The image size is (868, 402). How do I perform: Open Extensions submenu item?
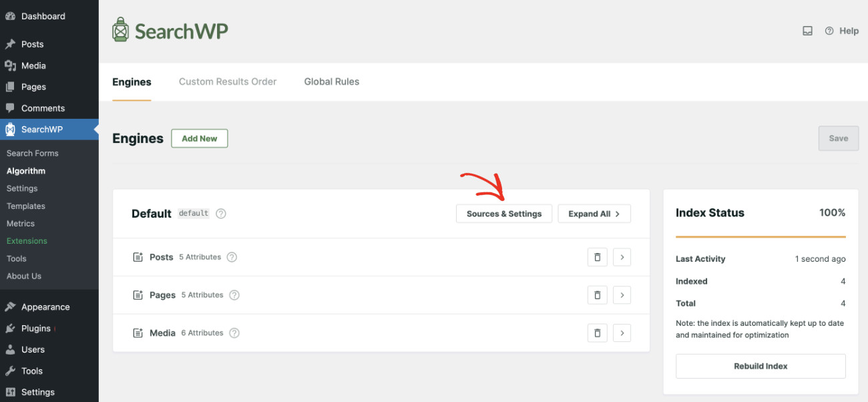pyautogui.click(x=27, y=241)
